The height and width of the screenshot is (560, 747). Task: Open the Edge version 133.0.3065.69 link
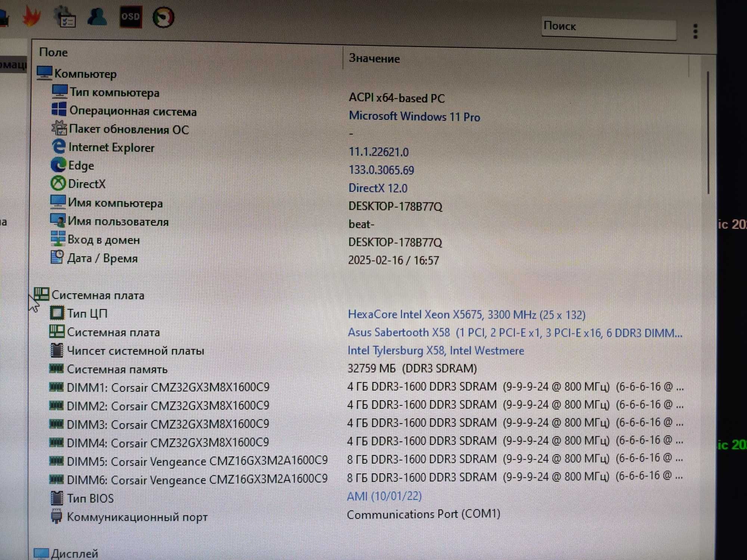(x=381, y=170)
